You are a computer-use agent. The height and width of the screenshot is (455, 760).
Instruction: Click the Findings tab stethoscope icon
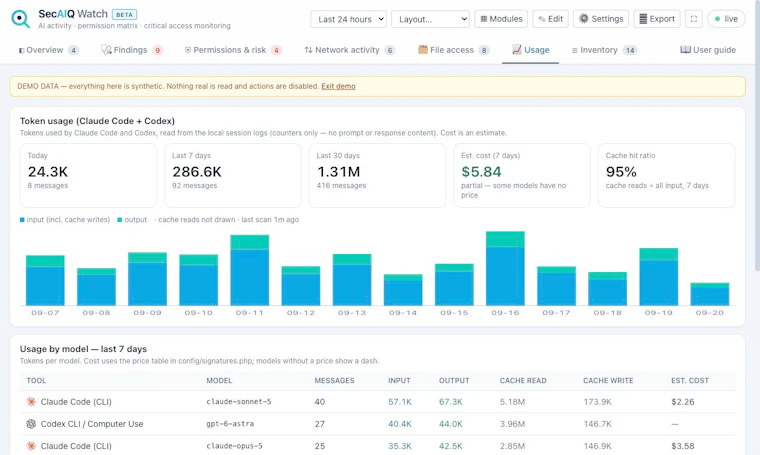click(x=106, y=49)
